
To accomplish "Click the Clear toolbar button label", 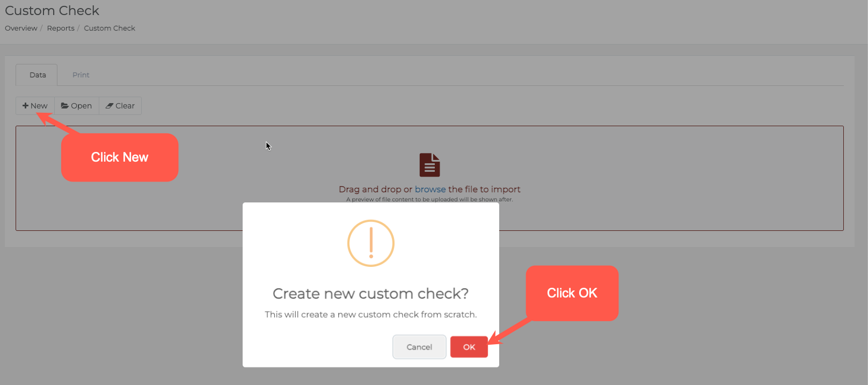I will pos(125,106).
